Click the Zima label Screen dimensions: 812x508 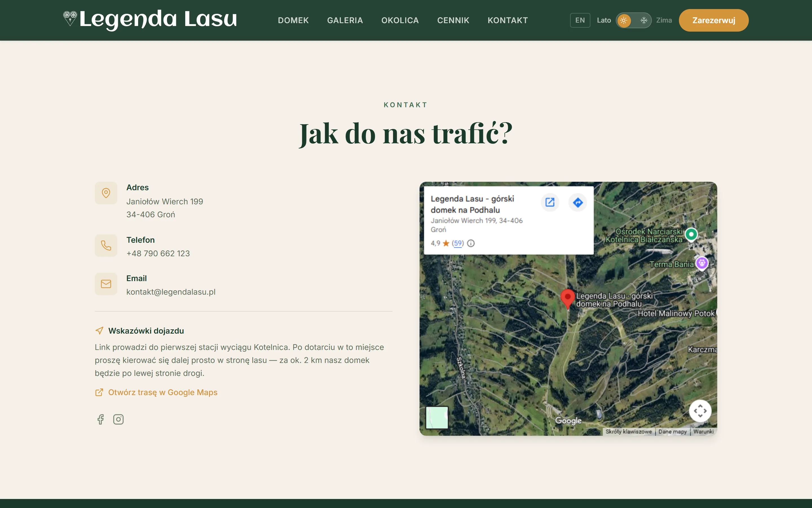pyautogui.click(x=664, y=20)
